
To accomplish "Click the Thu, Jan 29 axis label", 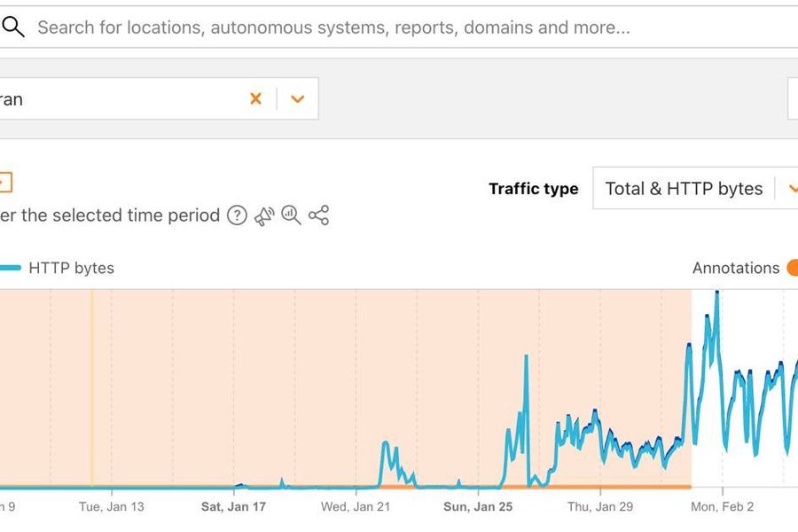I will [600, 506].
